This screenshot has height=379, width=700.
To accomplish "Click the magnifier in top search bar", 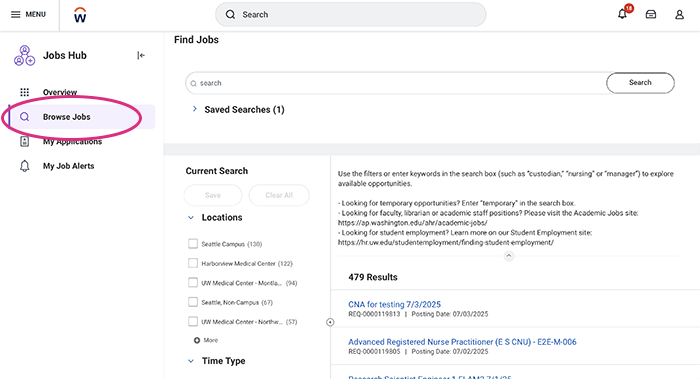I will pos(230,15).
